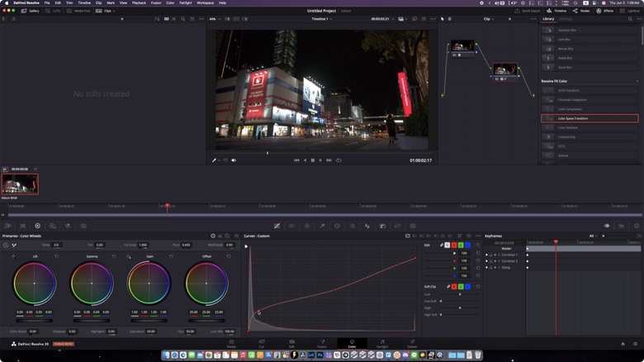Viewport: 644px width, 362px height.
Task: Toggle the Nodes panel button
Action: [x=580, y=11]
